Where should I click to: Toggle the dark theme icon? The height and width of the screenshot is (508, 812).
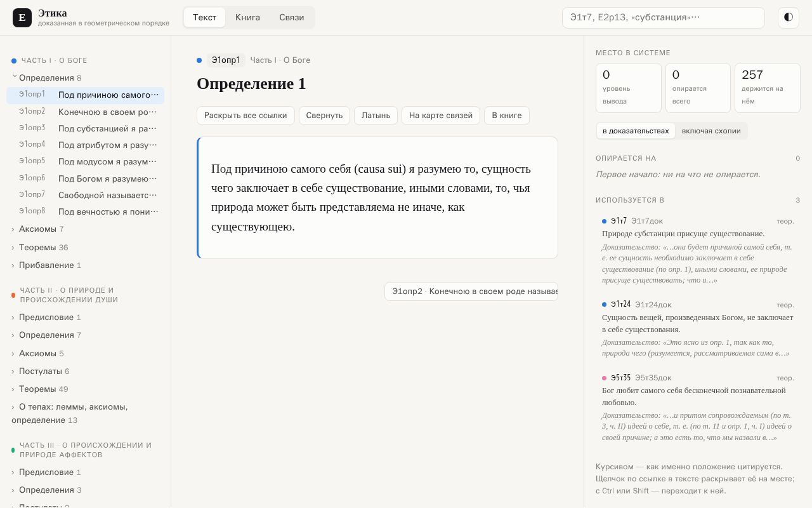pyautogui.click(x=789, y=17)
